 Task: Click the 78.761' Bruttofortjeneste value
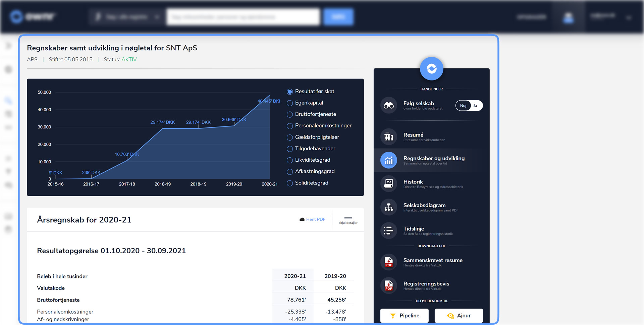(296, 300)
